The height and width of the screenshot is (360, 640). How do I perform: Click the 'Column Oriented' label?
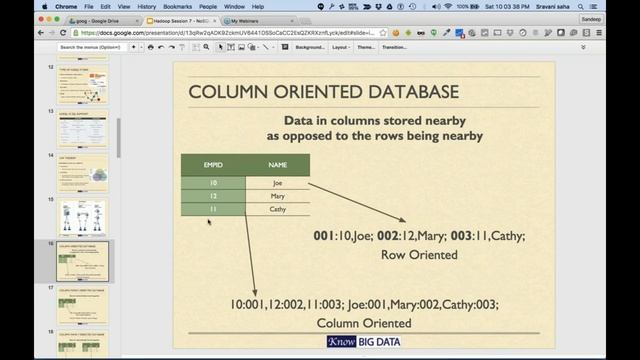coord(364,323)
